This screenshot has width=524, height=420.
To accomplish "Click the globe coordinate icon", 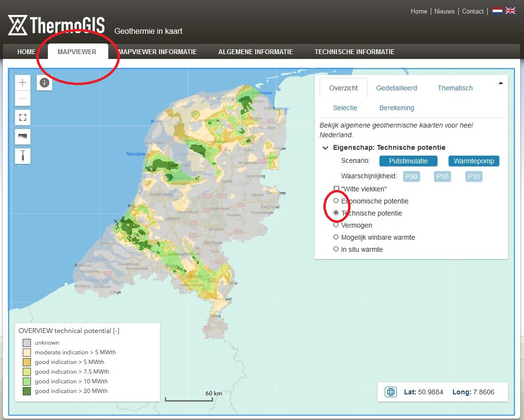I will click(391, 392).
